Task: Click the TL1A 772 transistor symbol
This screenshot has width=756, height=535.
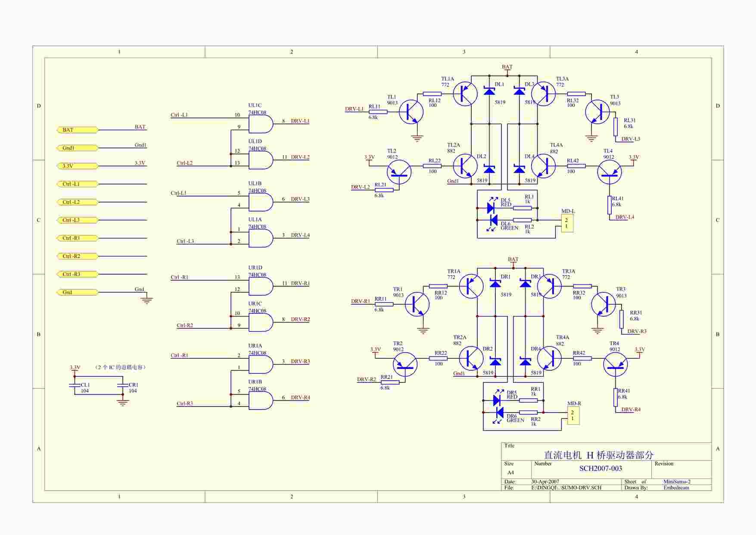Action: point(465,94)
